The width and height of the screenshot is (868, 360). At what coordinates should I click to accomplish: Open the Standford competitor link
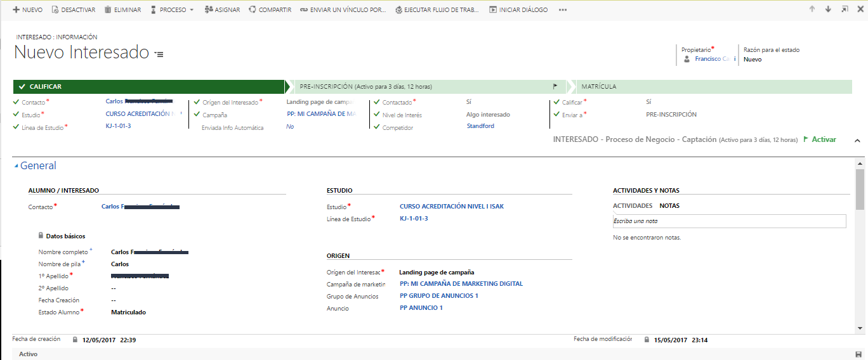coord(480,126)
